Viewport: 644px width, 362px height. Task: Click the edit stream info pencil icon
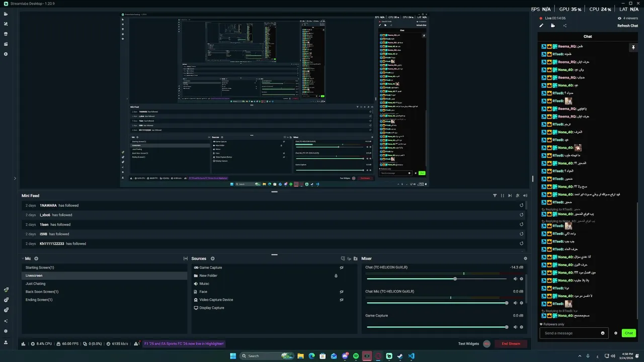click(541, 26)
